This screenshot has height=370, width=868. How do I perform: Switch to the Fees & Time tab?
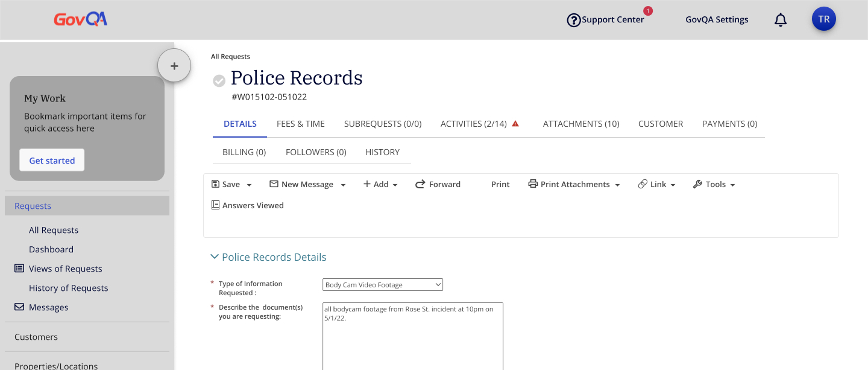click(301, 124)
